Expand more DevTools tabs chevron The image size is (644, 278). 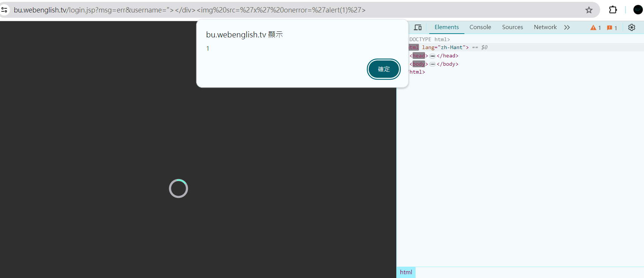pyautogui.click(x=567, y=27)
